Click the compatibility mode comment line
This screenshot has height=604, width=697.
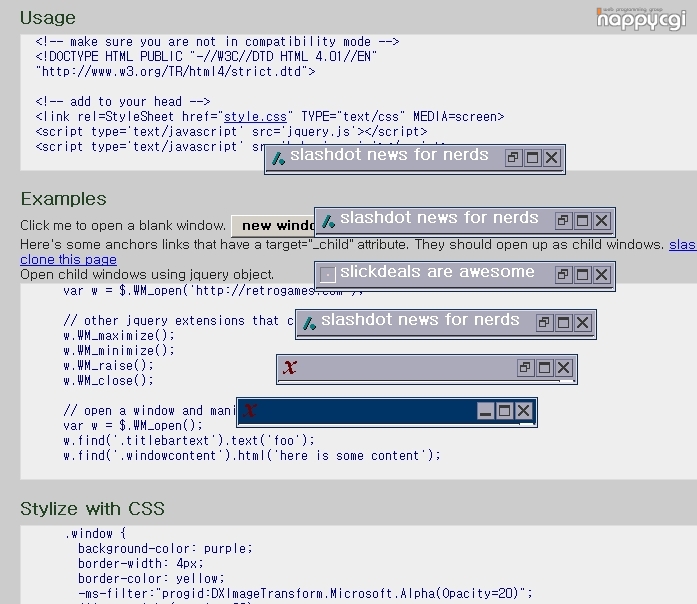click(x=217, y=42)
